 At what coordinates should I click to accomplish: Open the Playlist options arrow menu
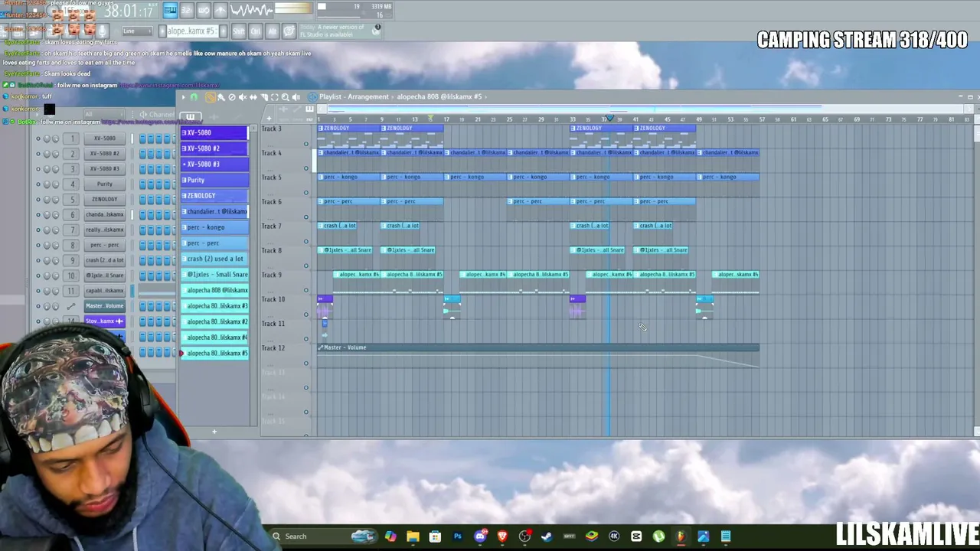click(x=184, y=97)
